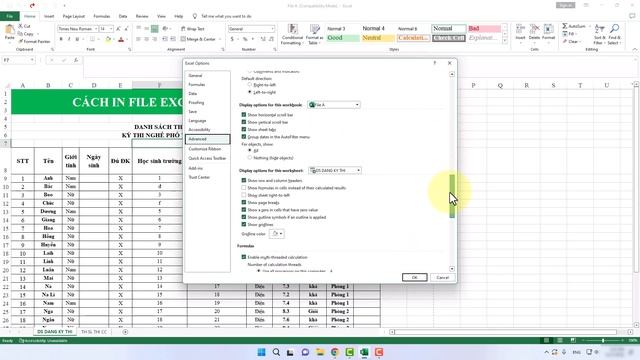
Task: Uncheck Show sheet tabs option
Action: (x=244, y=129)
